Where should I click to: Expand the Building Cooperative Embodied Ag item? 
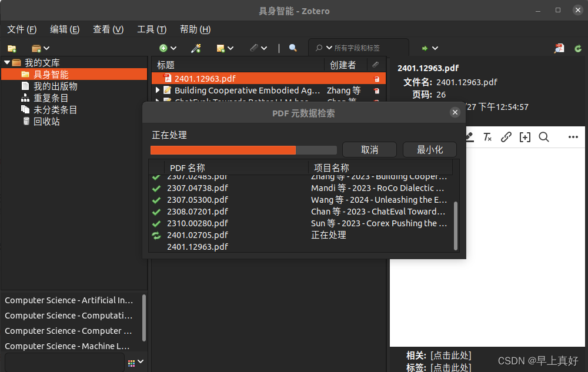[158, 90]
